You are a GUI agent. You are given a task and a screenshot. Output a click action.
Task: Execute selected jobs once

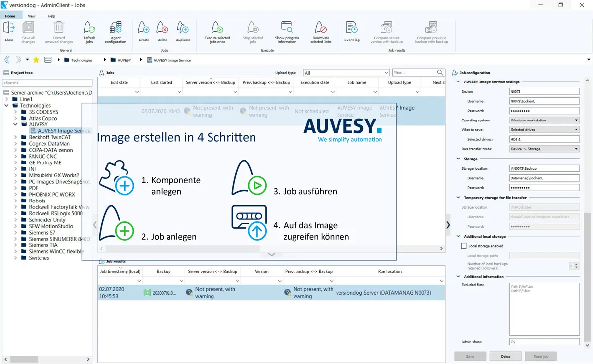[217, 31]
